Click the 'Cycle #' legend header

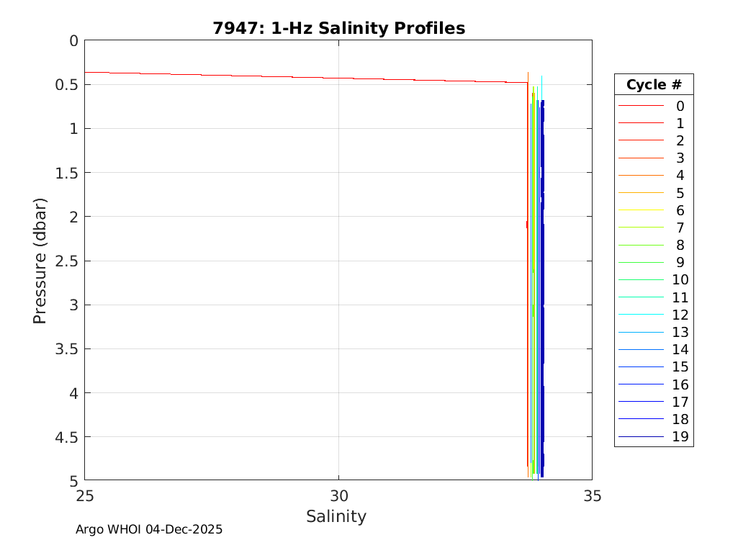point(654,84)
